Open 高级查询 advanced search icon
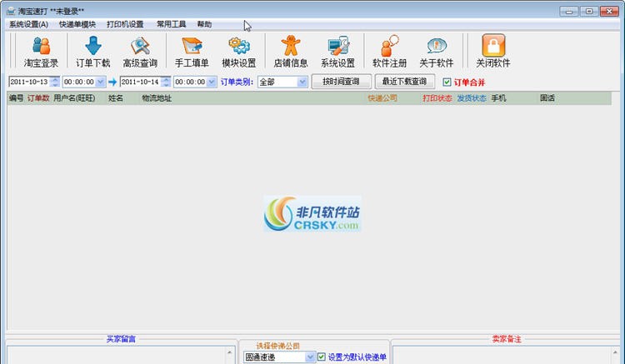This screenshot has width=625, height=364. [140, 46]
